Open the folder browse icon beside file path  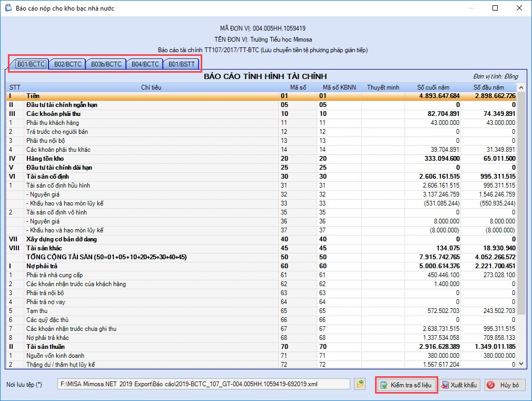(360, 385)
